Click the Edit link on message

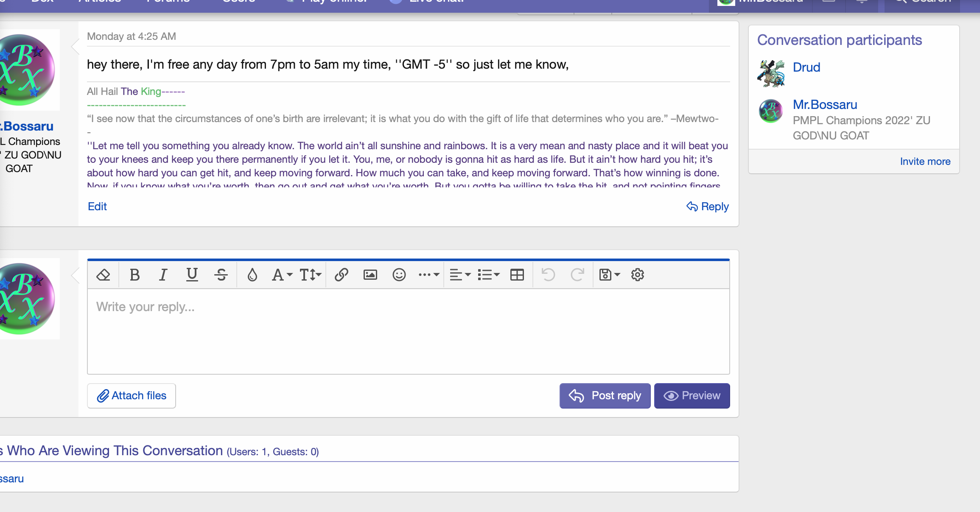click(x=97, y=206)
